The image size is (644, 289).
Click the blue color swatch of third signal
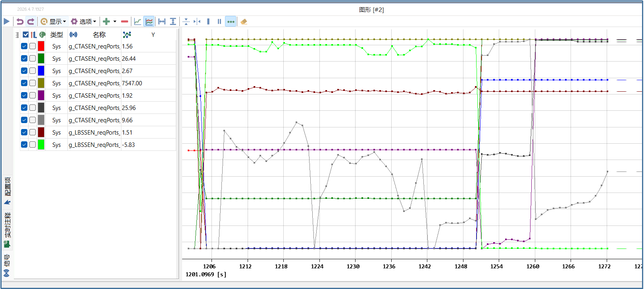click(x=41, y=71)
